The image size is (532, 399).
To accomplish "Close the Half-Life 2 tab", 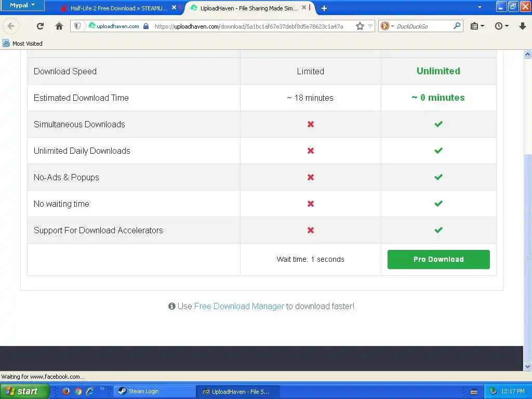I will pyautogui.click(x=174, y=7).
